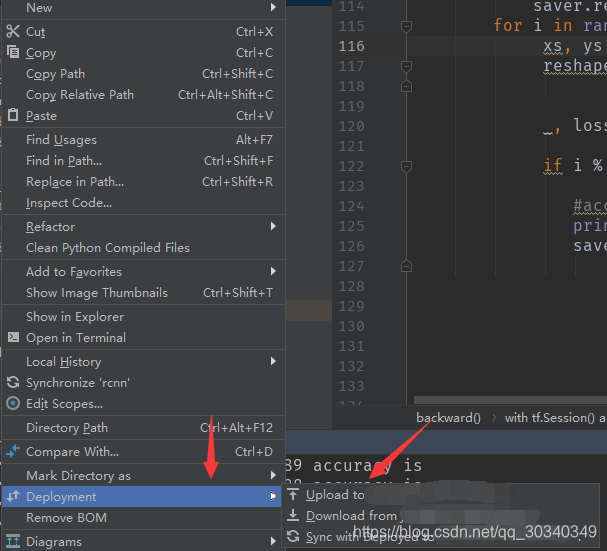Image resolution: width=607 pixels, height=551 pixels.
Task: Click line number 120 in gutter
Action: [352, 126]
